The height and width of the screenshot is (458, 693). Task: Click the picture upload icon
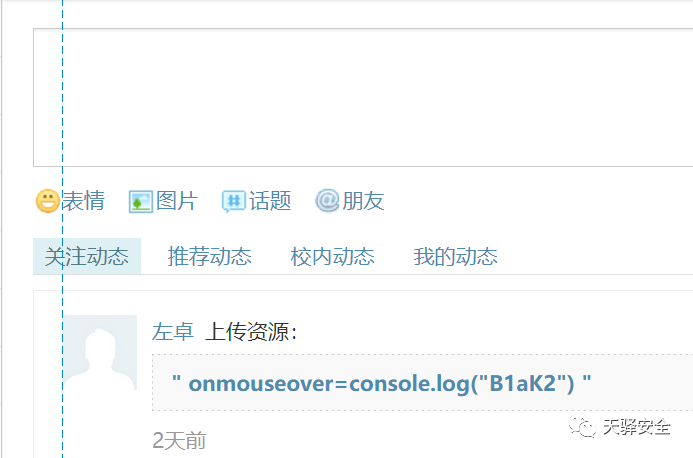[x=141, y=202]
